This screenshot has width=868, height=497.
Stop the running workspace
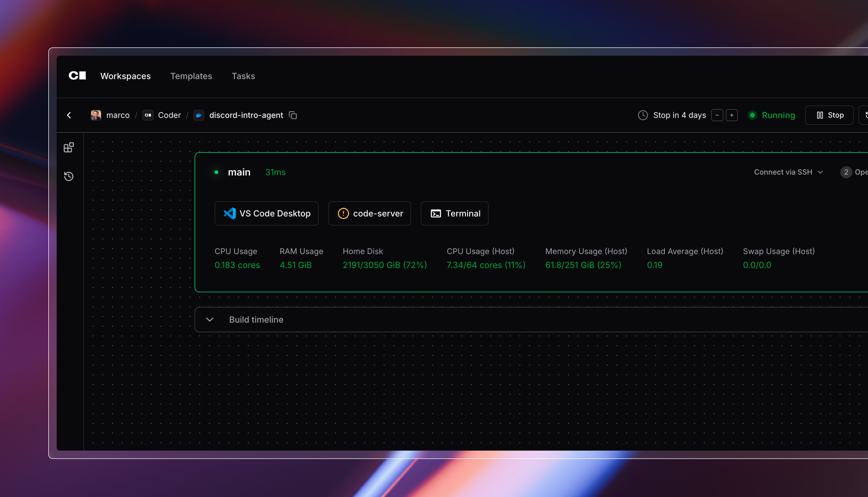pyautogui.click(x=829, y=115)
